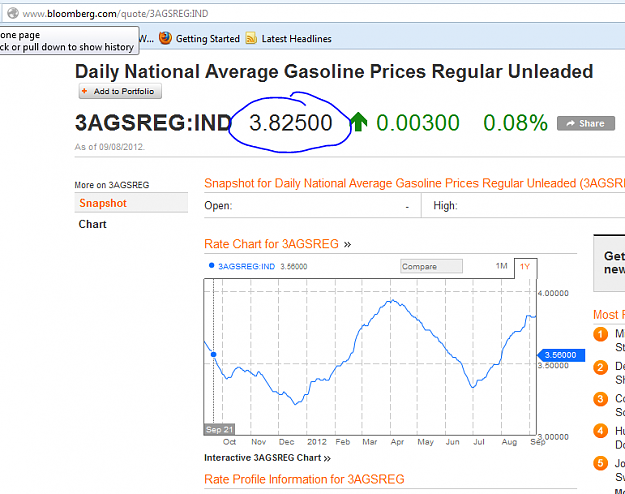
Task: Click the 3AGSREG:IND ticker heading
Action: [153, 122]
